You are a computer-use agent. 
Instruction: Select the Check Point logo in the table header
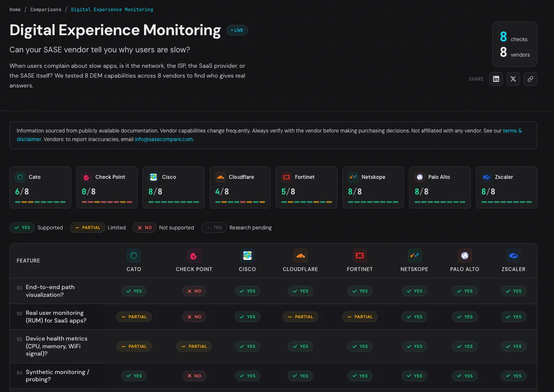pyautogui.click(x=194, y=256)
